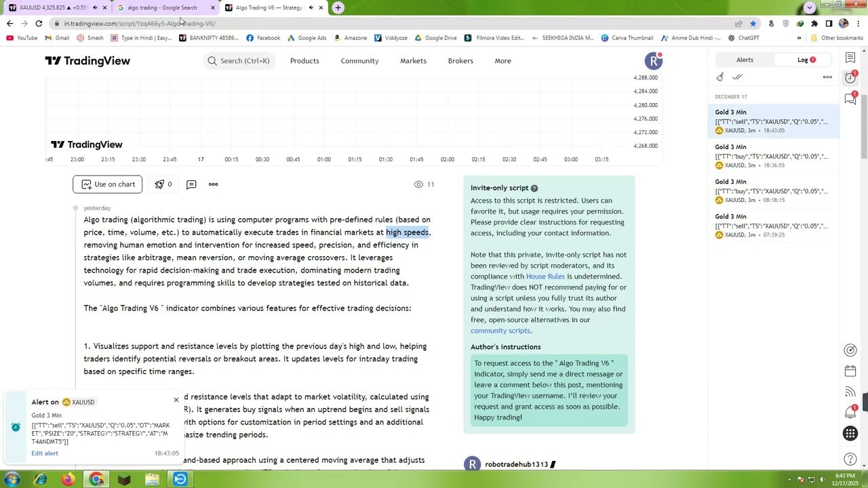This screenshot has height=488, width=868.
Task: Expand the More navigation menu
Action: coord(502,61)
